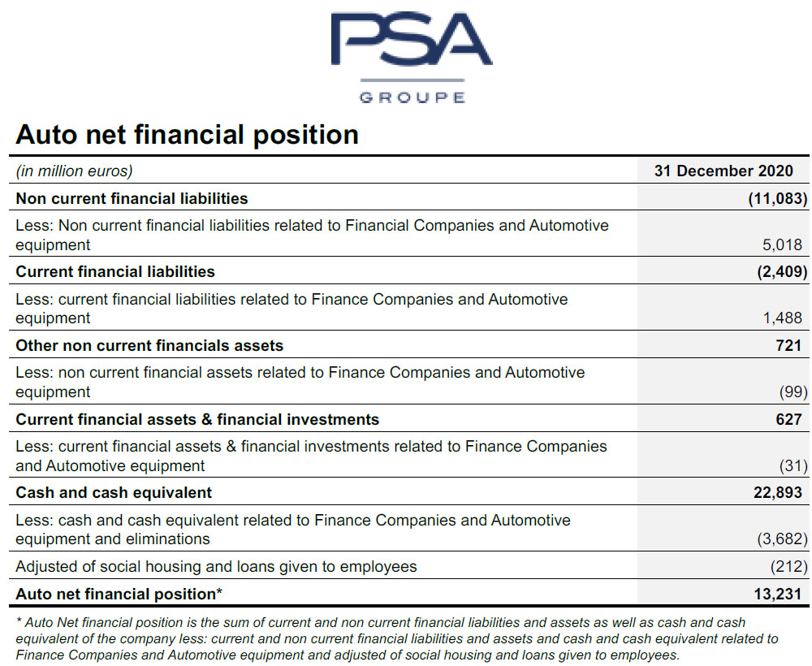Click the "Auto net financial position" page heading

188,134
